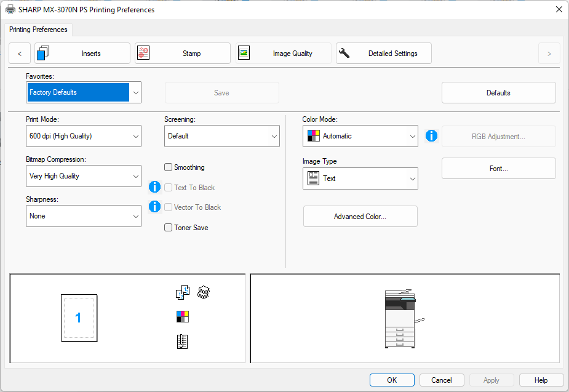Click the info icon next to Vector To Black

click(x=155, y=207)
